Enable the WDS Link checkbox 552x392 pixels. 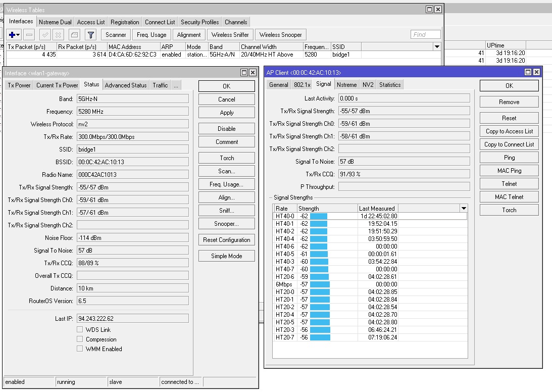point(80,330)
